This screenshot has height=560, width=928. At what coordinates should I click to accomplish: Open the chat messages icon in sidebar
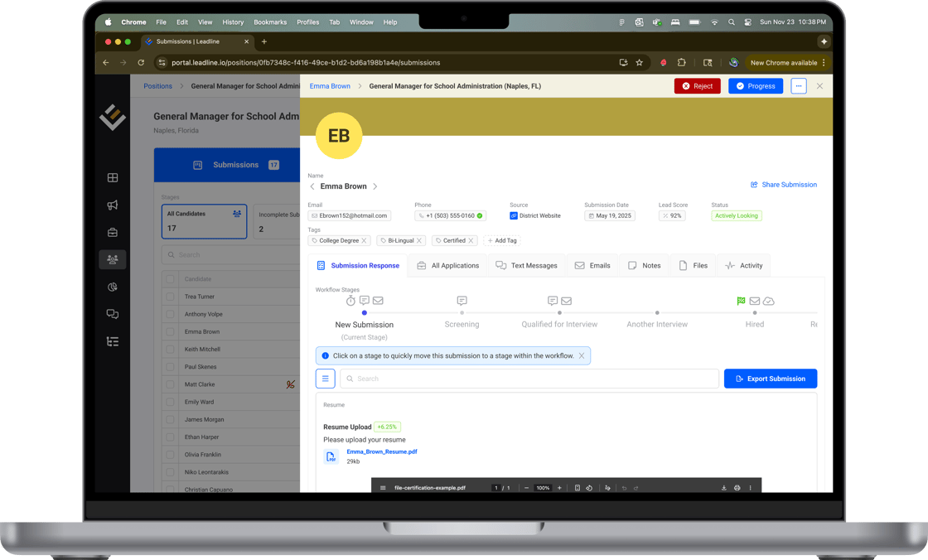[x=113, y=314]
